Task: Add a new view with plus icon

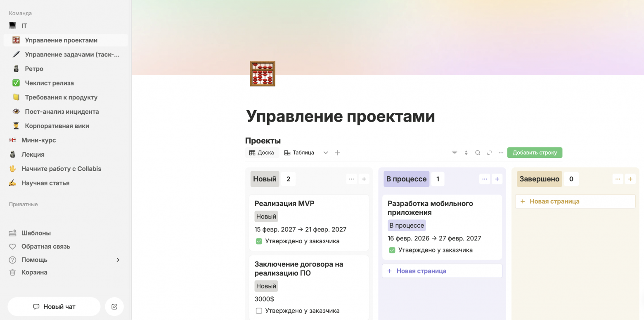Action: click(x=337, y=153)
